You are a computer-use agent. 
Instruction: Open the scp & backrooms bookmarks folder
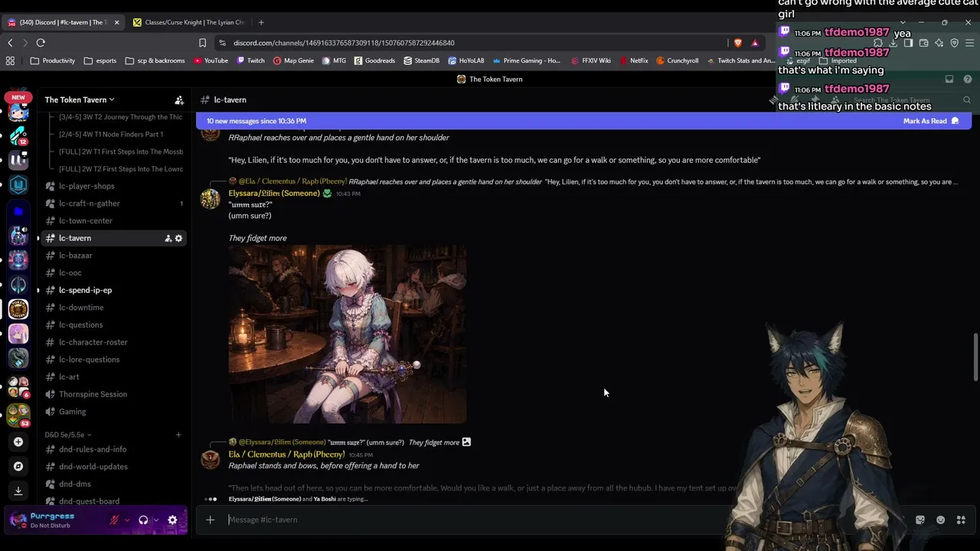(155, 60)
